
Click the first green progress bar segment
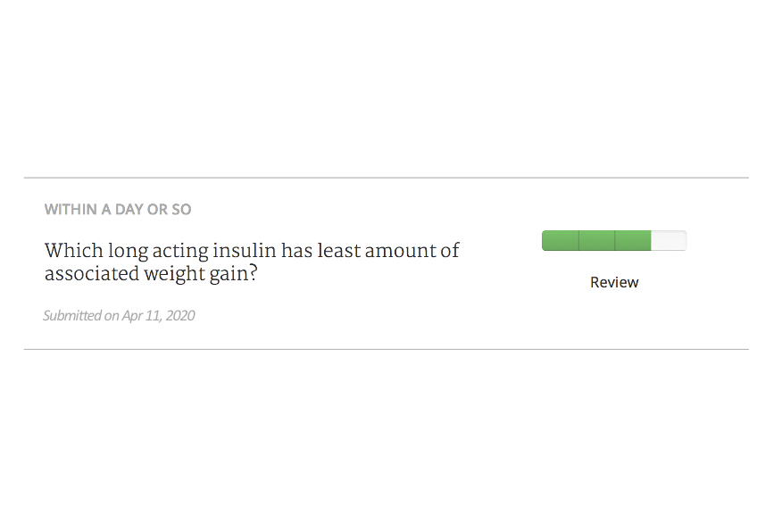point(561,240)
